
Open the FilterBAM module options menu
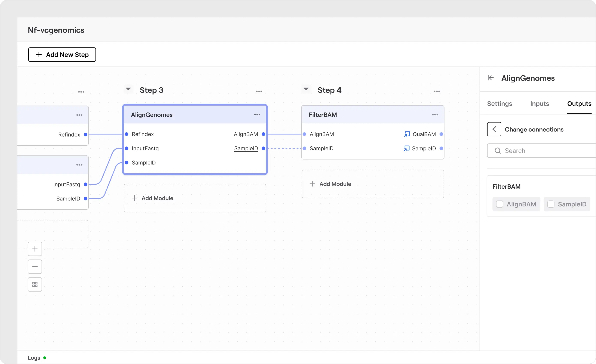click(435, 115)
